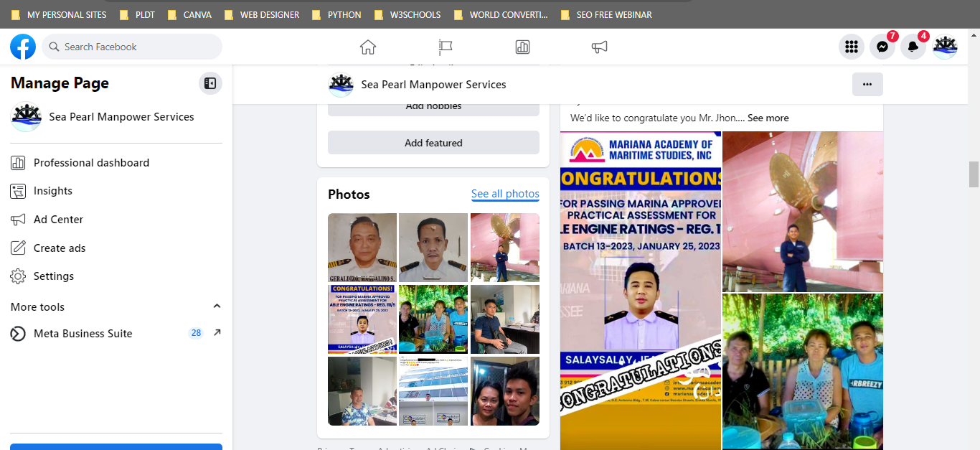Open the Insights chart icon in top bar

(x=522, y=47)
